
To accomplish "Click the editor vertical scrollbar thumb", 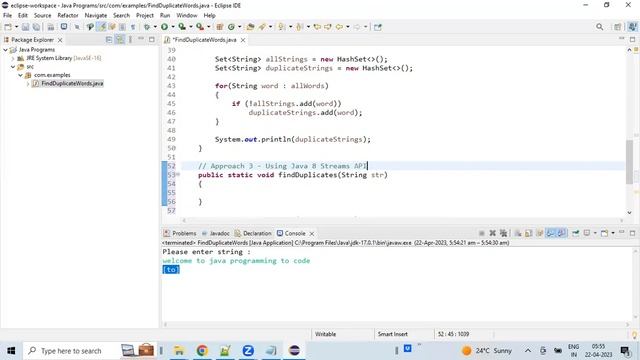I will (x=629, y=162).
